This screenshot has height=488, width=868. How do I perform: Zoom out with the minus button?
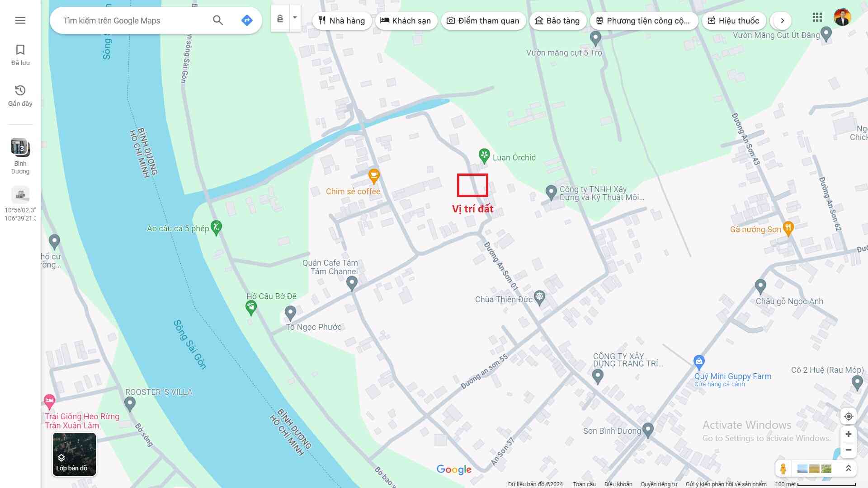click(848, 450)
